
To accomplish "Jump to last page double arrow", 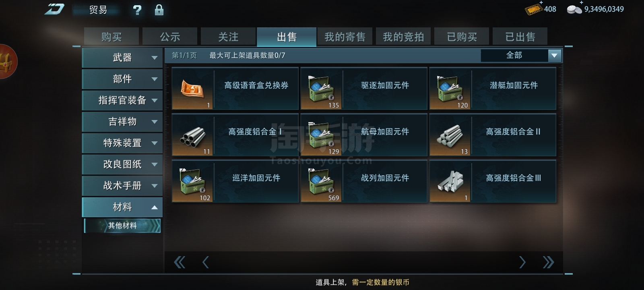I will click(x=548, y=262).
